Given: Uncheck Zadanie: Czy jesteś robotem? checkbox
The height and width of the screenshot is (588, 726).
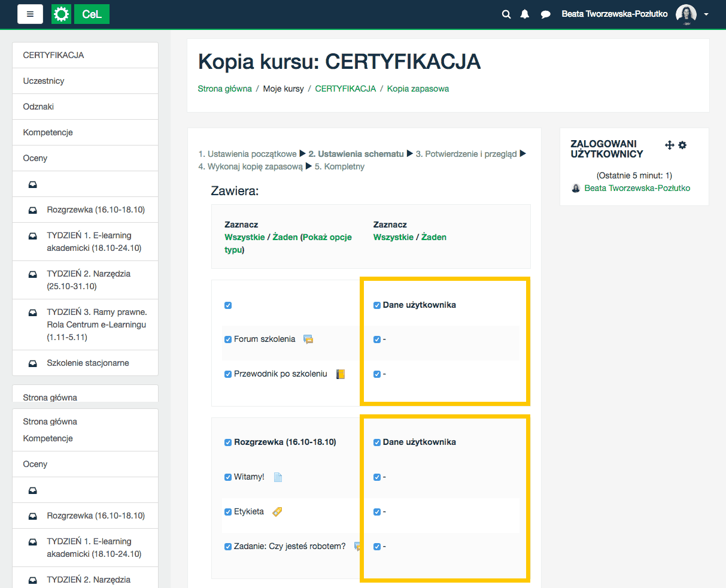Looking at the screenshot, I should [x=228, y=547].
